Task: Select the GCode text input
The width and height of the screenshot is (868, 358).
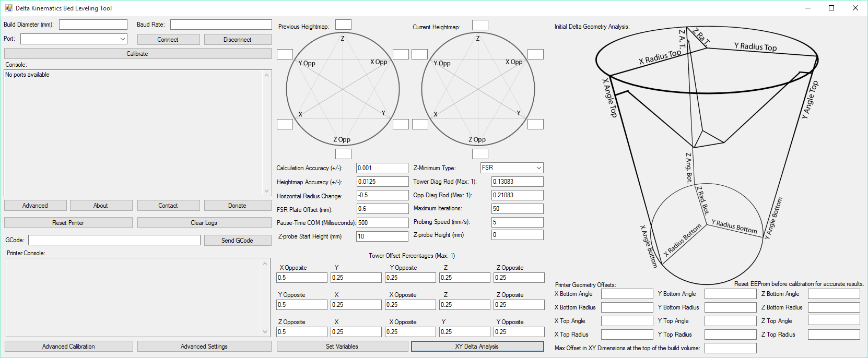Action: (x=114, y=240)
